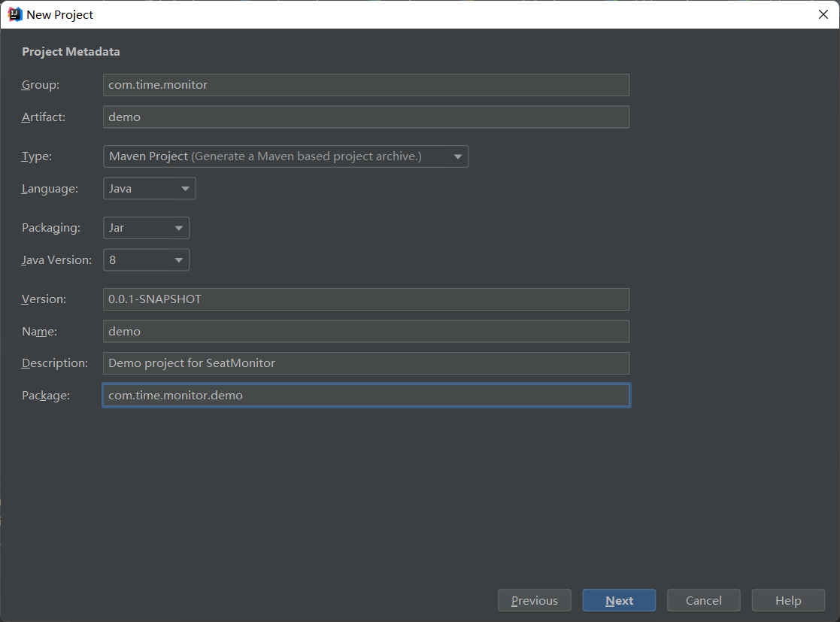Image resolution: width=840 pixels, height=622 pixels.
Task: Open Help for the dialog
Action: (x=788, y=600)
